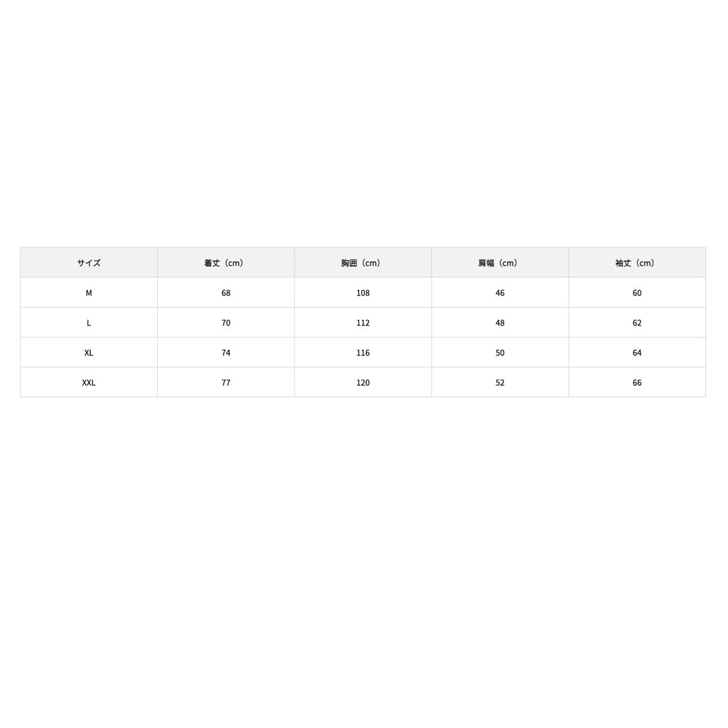Click the サイズ column header
728x728 pixels.
[x=89, y=263]
